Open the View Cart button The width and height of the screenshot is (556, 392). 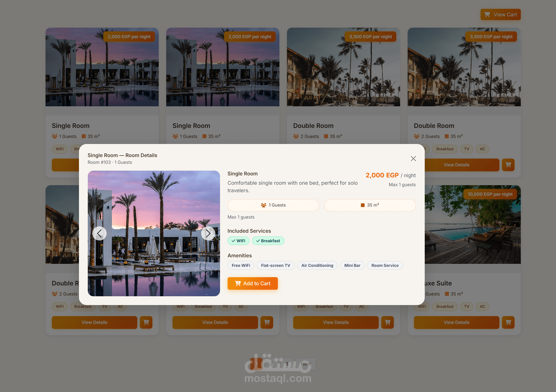500,15
